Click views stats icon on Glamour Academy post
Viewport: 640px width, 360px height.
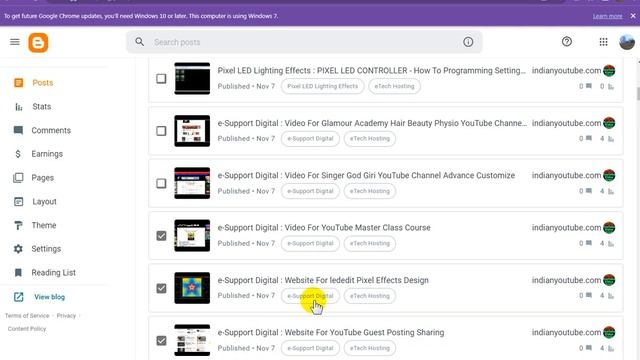pyautogui.click(x=611, y=139)
